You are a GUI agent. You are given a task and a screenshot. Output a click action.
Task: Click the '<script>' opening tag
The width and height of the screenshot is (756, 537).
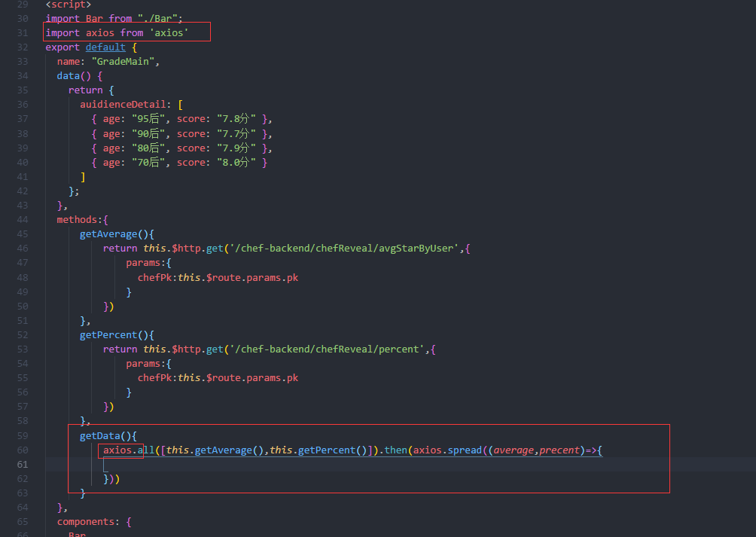click(x=68, y=5)
